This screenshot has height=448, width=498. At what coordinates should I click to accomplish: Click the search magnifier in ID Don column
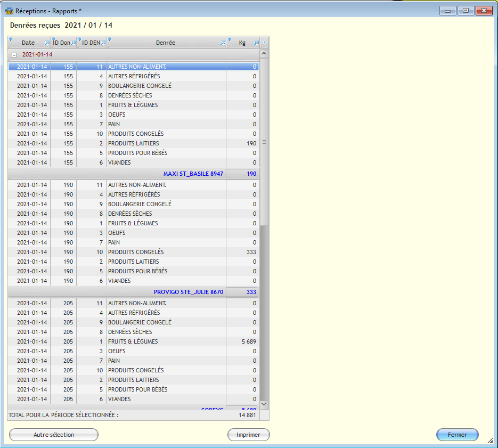73,43
